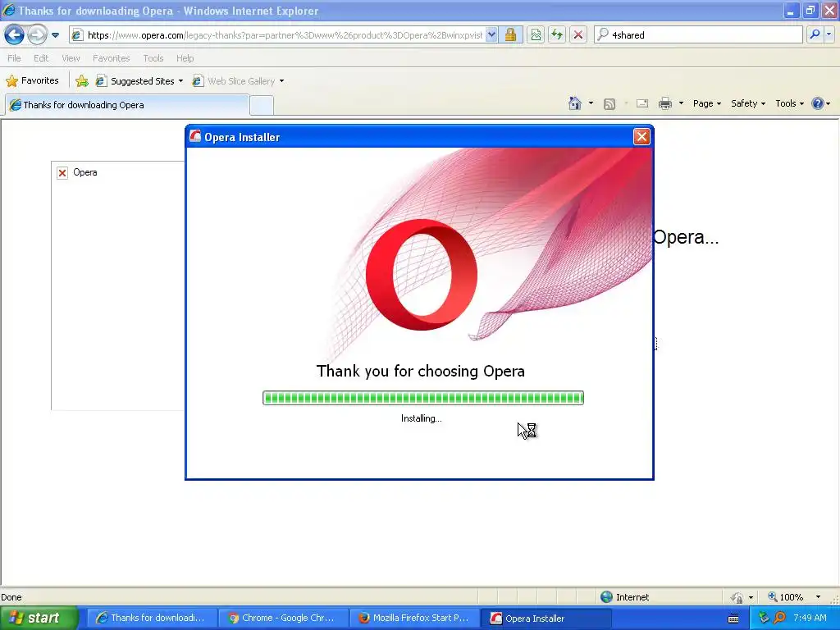This screenshot has height=630, width=840.
Task: Expand the address bar history dropdown
Action: [x=492, y=35]
